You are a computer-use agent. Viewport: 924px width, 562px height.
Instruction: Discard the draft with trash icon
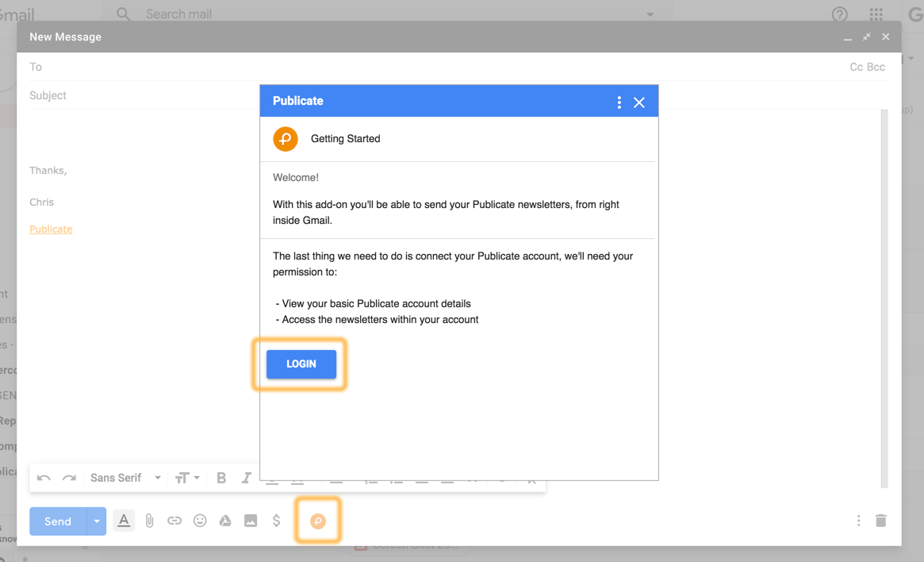[881, 521]
